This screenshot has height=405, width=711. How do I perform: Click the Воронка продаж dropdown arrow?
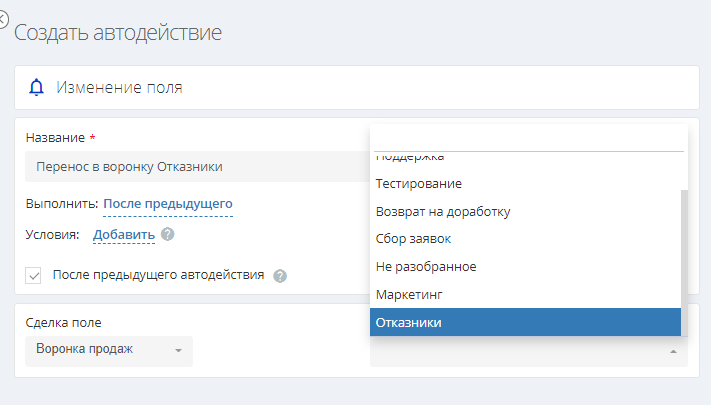178,351
